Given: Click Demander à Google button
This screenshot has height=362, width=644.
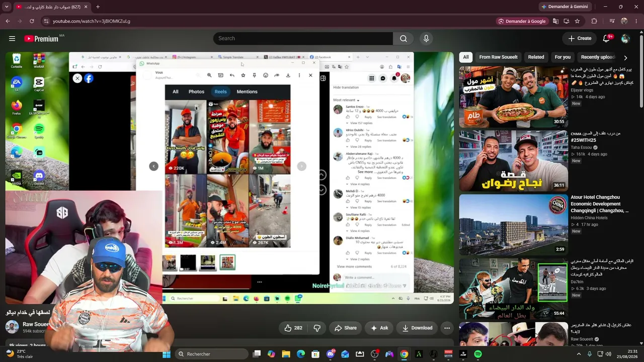Looking at the screenshot, I should pyautogui.click(x=522, y=21).
